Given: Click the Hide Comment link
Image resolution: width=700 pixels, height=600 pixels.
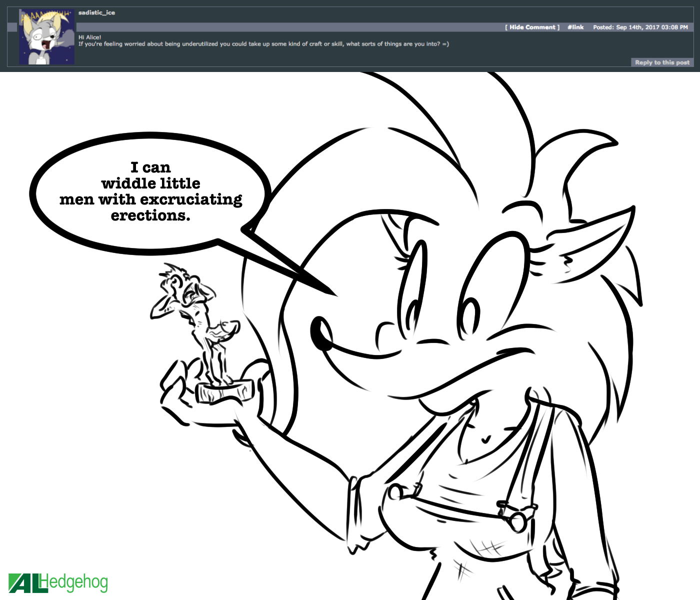Looking at the screenshot, I should [x=532, y=27].
